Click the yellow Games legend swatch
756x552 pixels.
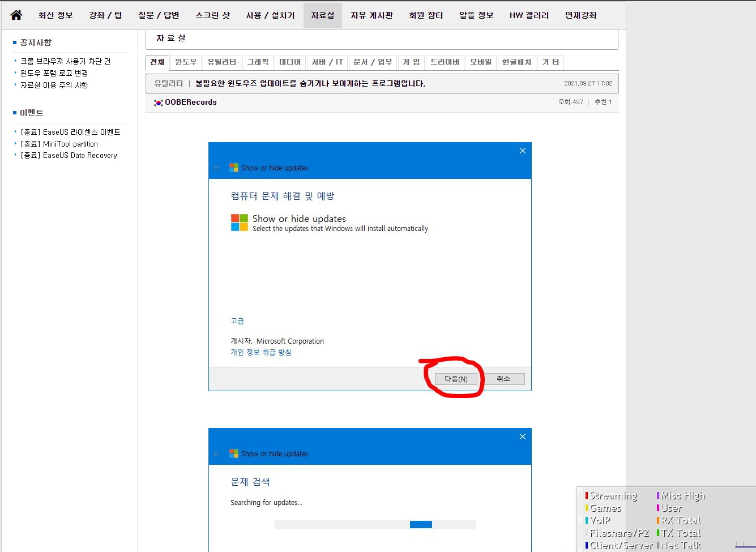point(587,508)
